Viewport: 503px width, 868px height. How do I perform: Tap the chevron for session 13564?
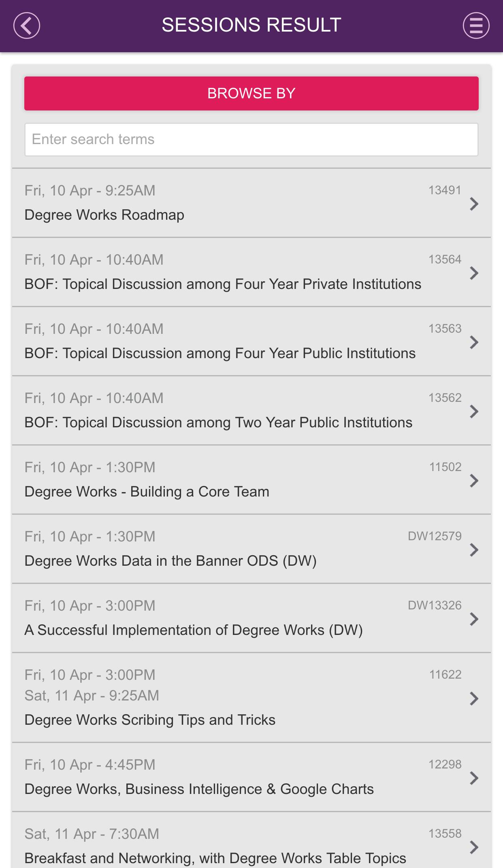[x=474, y=273]
